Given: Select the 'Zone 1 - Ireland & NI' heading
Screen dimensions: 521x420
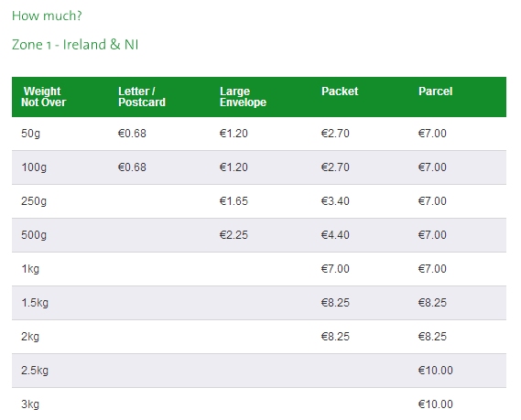Looking at the screenshot, I should pos(75,45).
